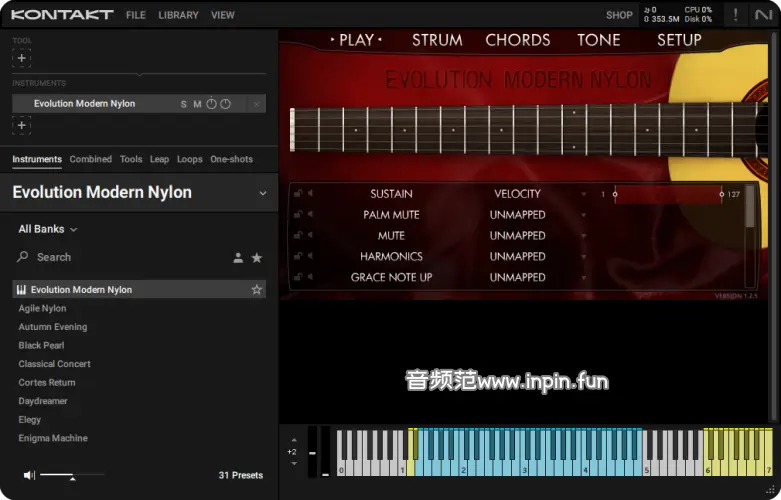Open the FILE menu
The height and width of the screenshot is (500, 781).
pos(136,15)
